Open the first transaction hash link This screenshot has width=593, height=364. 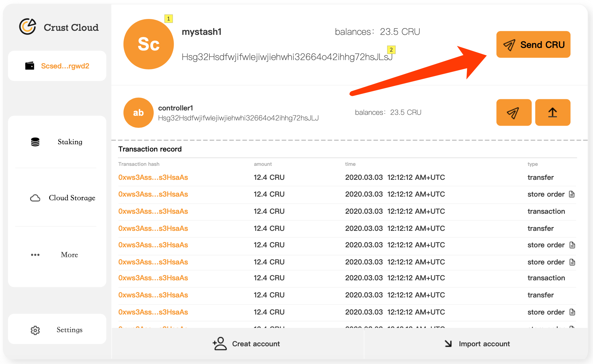click(153, 177)
